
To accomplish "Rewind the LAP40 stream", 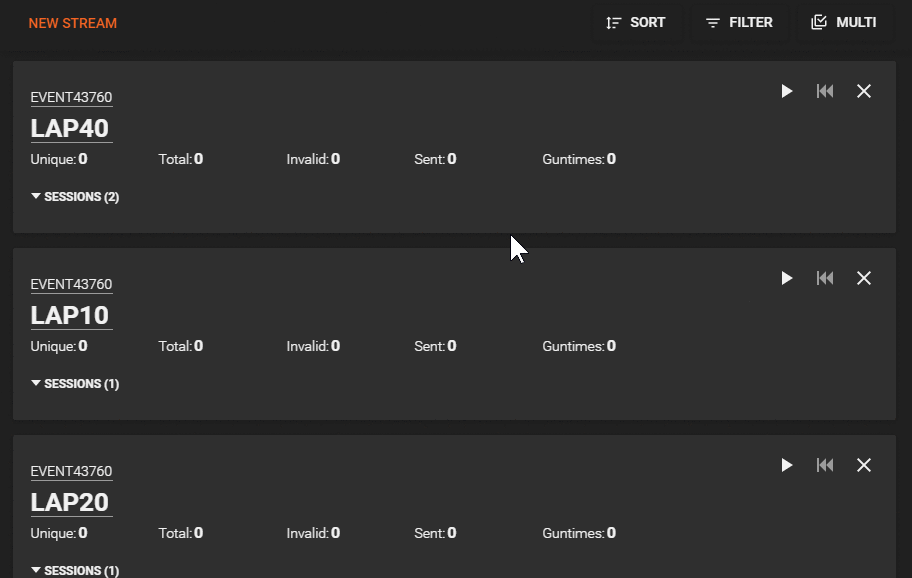I will (825, 91).
